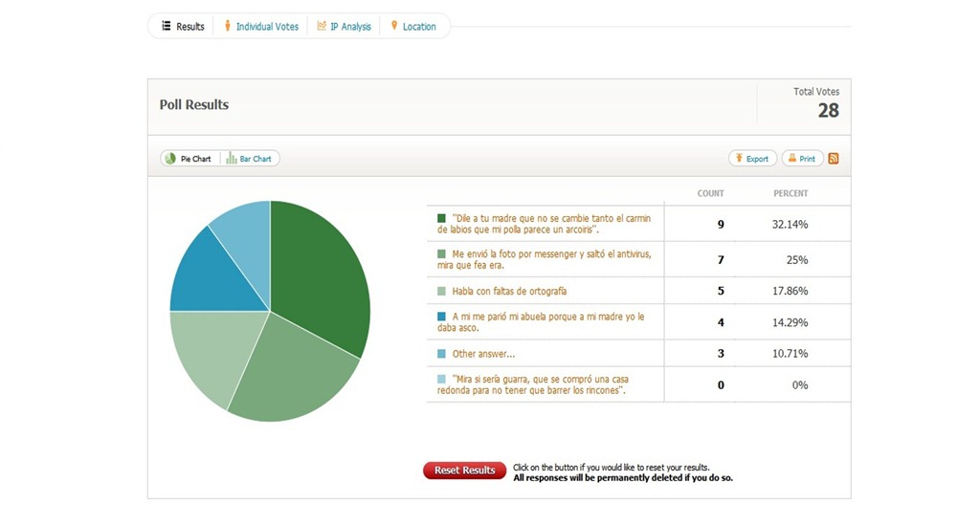Click the 'Other answer...' result row
Viewport: 980px width, 526px height.
pyautogui.click(x=638, y=354)
